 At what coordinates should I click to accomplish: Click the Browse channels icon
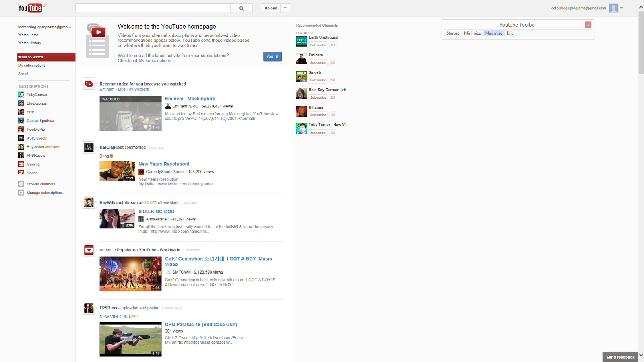(x=21, y=184)
